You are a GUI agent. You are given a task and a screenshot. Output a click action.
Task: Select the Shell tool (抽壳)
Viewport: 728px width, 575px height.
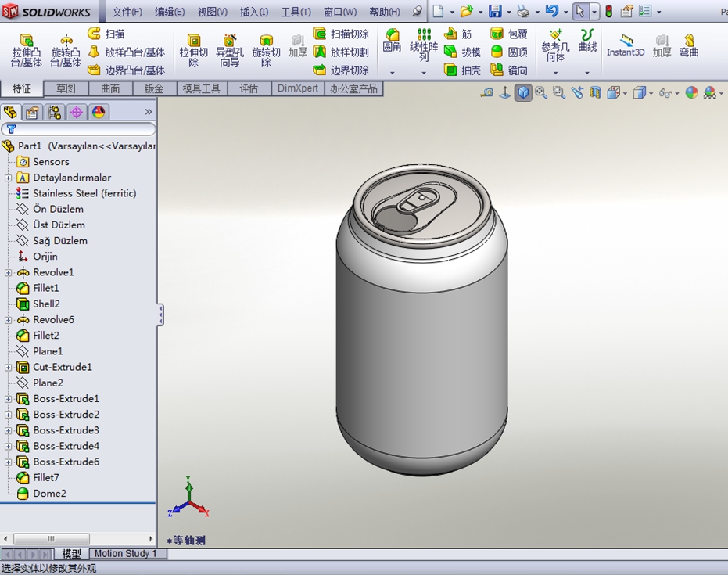462,70
